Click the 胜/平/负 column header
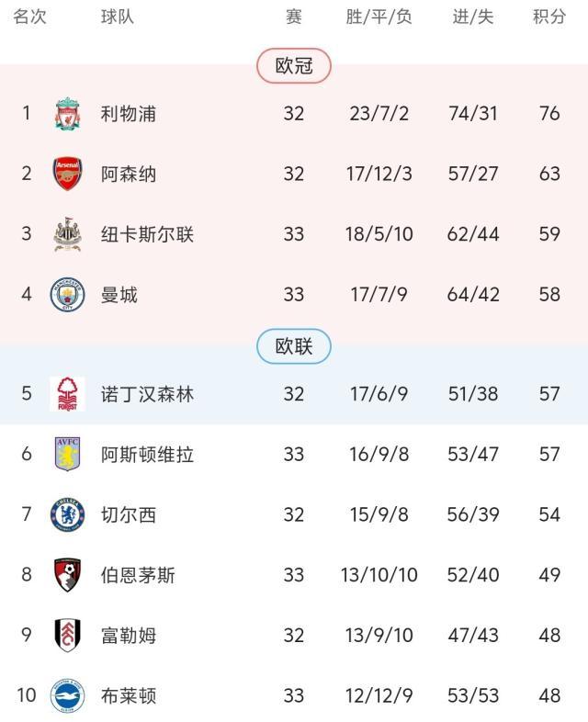 point(379,17)
